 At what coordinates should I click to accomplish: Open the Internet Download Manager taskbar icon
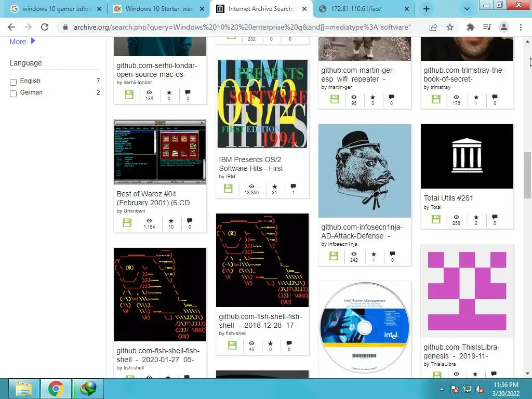pos(88,389)
